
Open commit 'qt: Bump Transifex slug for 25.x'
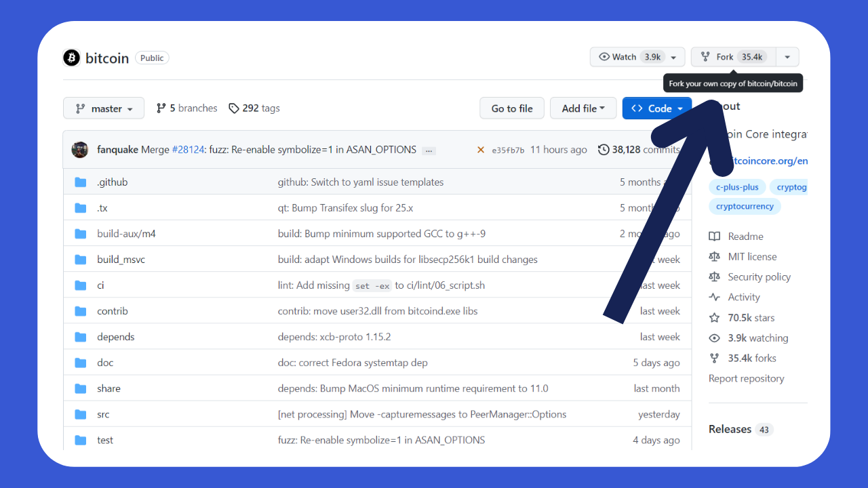pyautogui.click(x=346, y=208)
